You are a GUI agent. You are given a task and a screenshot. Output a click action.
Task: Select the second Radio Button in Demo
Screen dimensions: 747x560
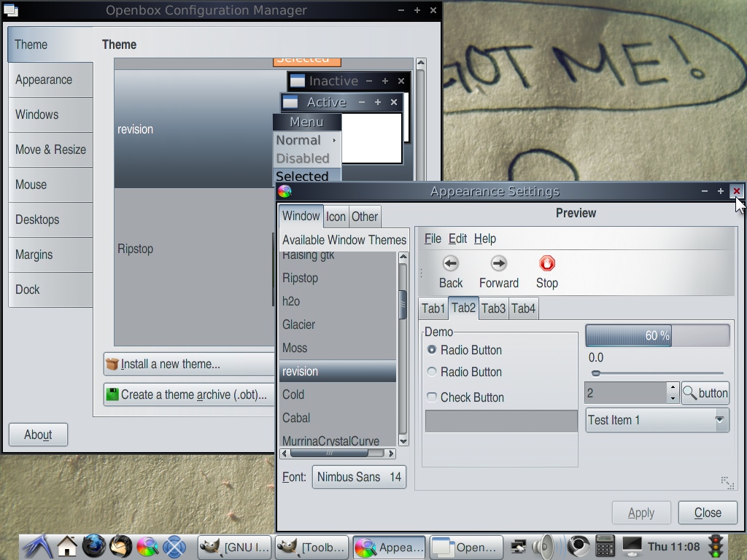coord(432,372)
